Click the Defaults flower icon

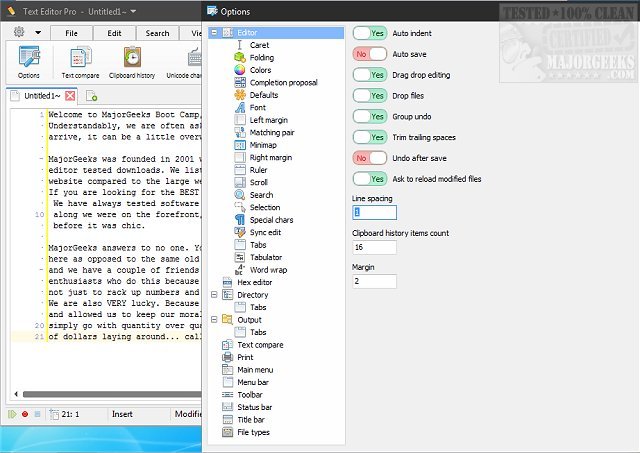point(240,95)
